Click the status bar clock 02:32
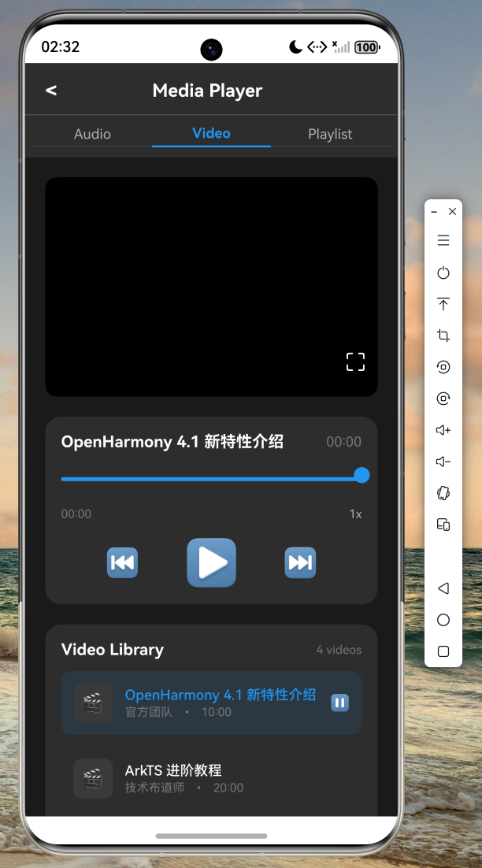Image resolution: width=482 pixels, height=868 pixels. click(x=61, y=46)
